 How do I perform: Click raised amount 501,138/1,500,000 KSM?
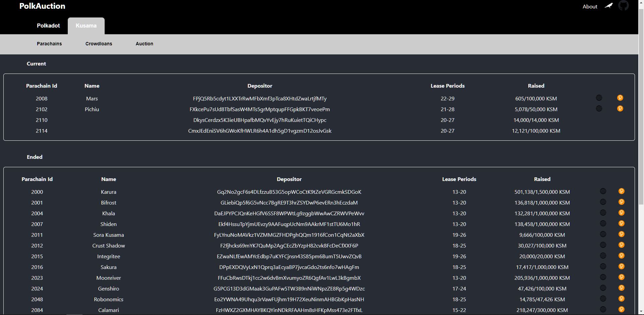click(542, 192)
